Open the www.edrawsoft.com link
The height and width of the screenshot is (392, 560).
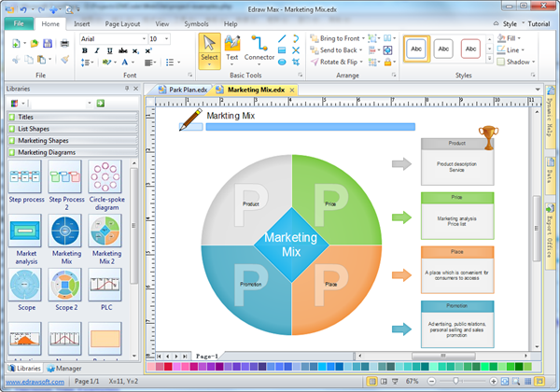(x=34, y=382)
